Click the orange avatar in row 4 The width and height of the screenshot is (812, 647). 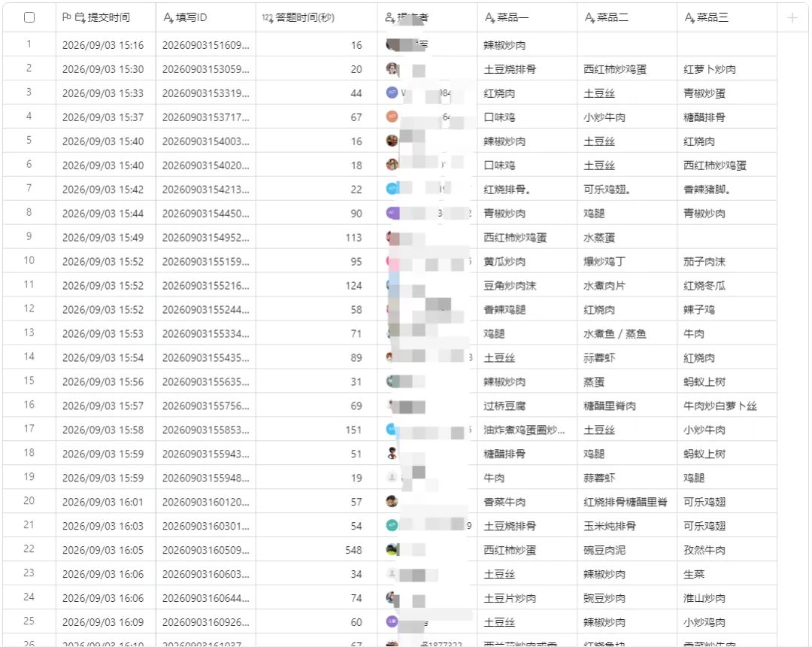coord(392,117)
